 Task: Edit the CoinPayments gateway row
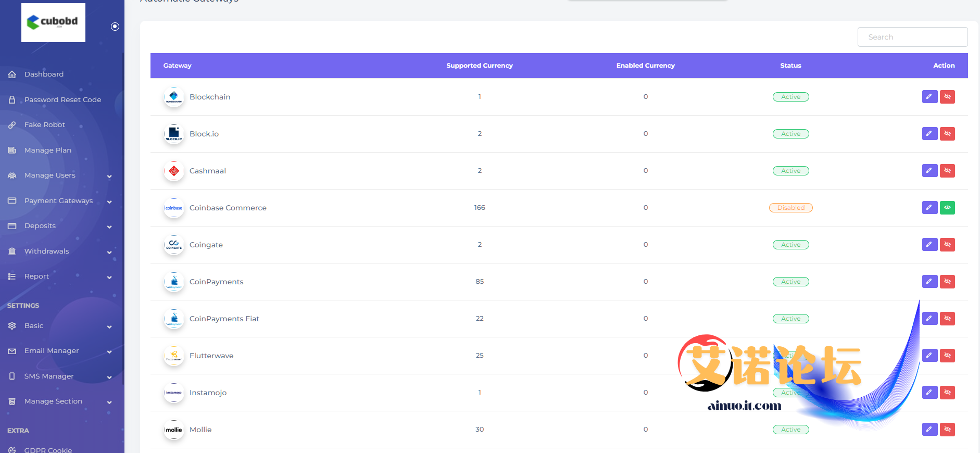(x=929, y=282)
